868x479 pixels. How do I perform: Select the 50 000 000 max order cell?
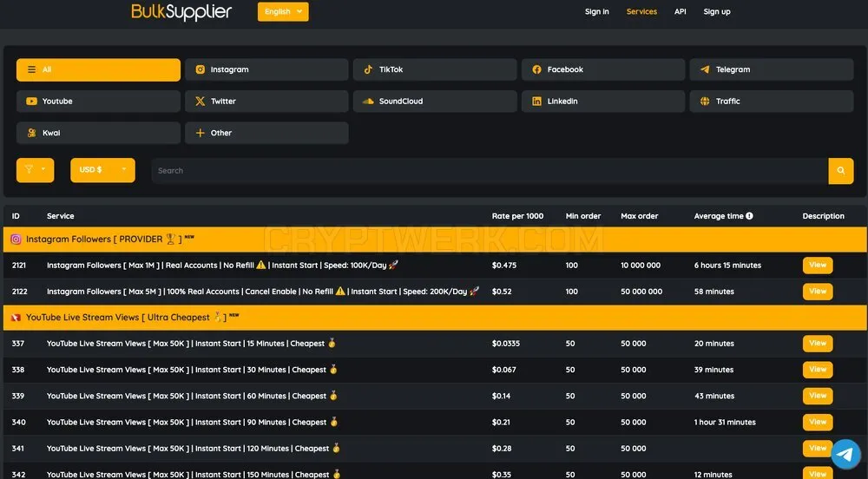641,292
